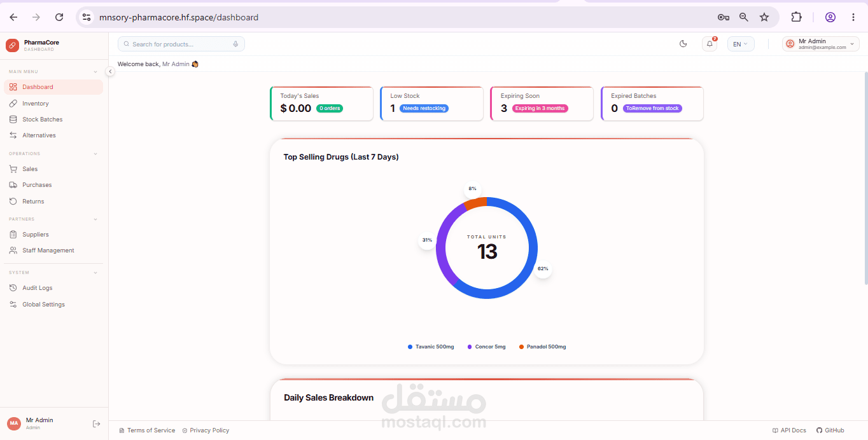Click the Expired Batches card
The width and height of the screenshot is (868, 440).
652,104
